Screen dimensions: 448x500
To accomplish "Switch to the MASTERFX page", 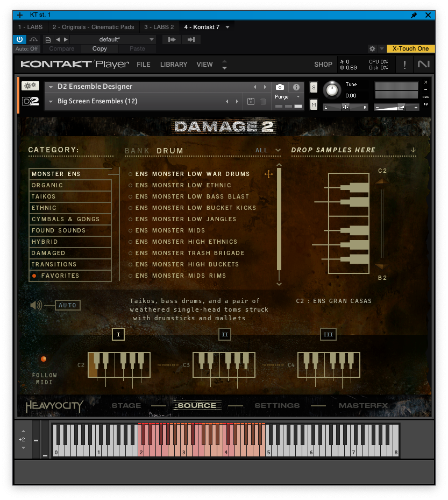I will pyautogui.click(x=363, y=405).
